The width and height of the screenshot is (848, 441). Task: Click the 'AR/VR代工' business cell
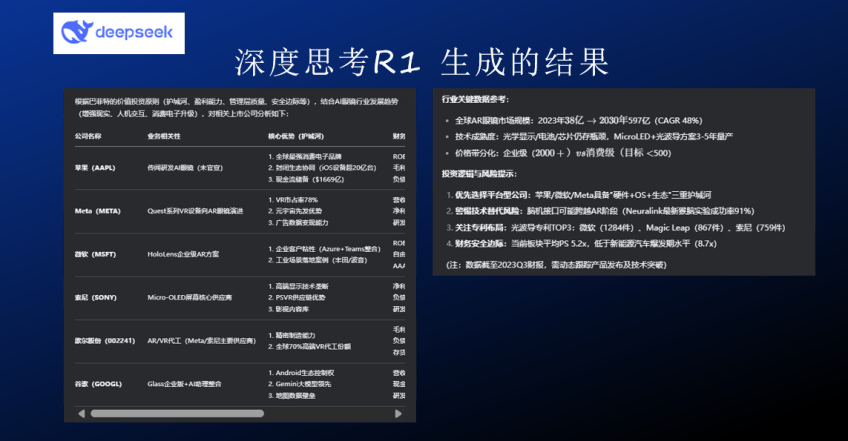point(201,341)
